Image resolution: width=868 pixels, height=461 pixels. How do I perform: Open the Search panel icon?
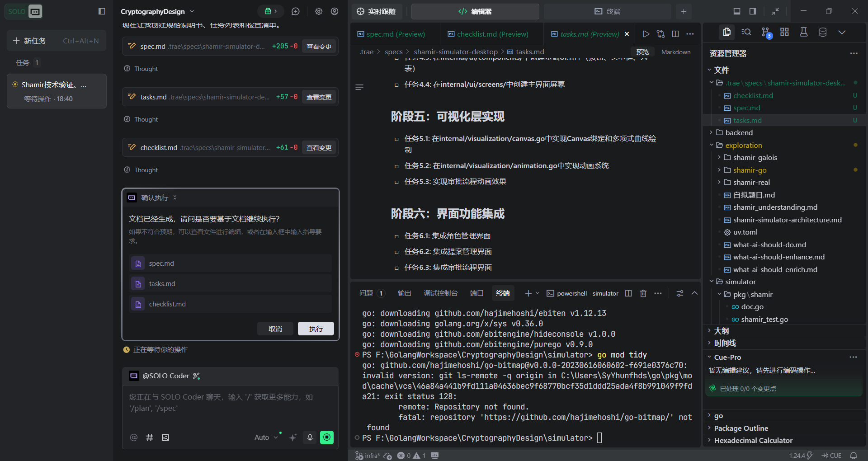[x=746, y=32]
